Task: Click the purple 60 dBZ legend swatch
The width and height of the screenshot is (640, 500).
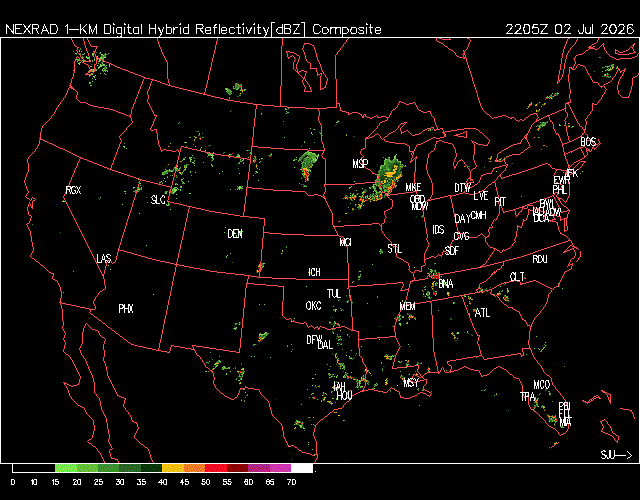Action: pos(259,468)
